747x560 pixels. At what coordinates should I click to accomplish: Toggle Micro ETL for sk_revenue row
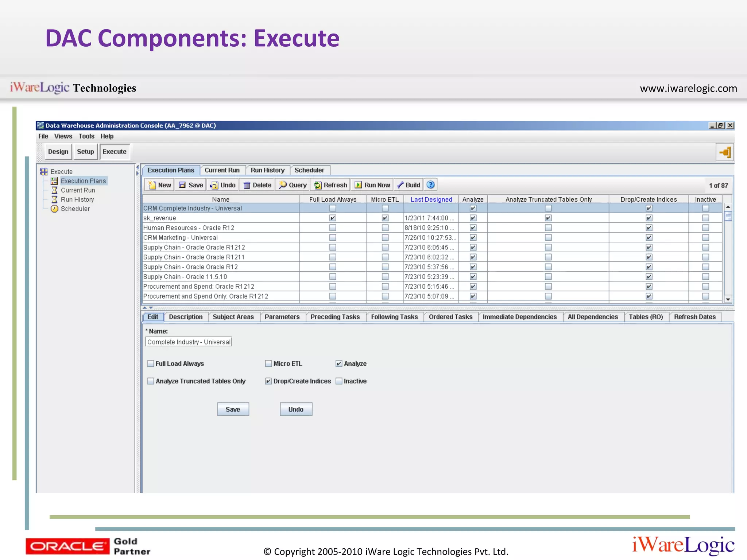click(385, 218)
